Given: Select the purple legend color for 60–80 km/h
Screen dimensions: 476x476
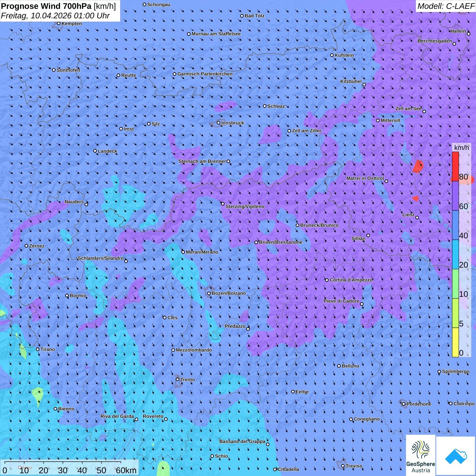Looking at the screenshot, I should pos(455,196).
